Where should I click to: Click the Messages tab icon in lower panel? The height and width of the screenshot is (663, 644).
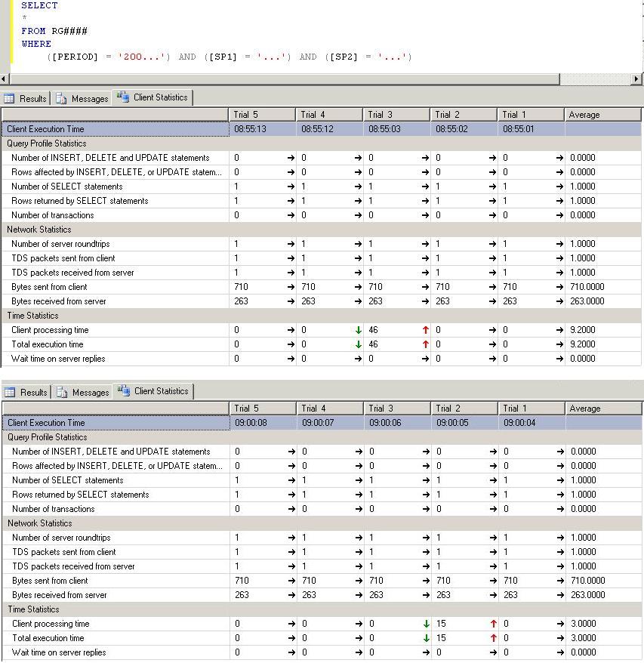click(x=63, y=393)
